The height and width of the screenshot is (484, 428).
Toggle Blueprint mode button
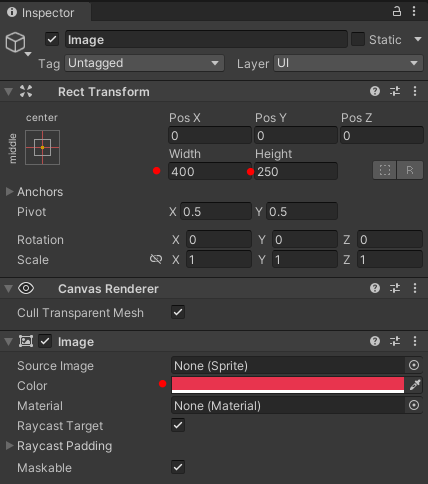click(x=385, y=170)
